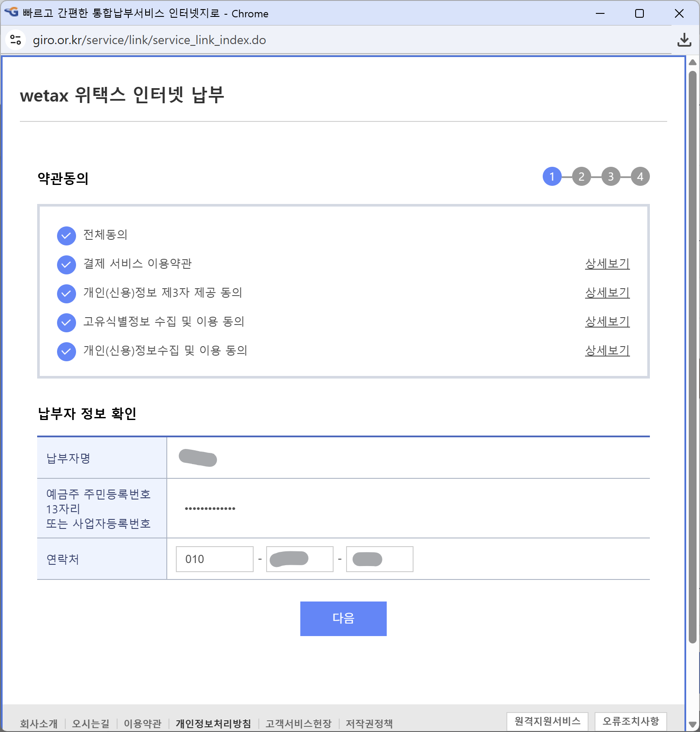Open 회사소개 footer link
Screen dimensions: 700x732
click(39, 723)
